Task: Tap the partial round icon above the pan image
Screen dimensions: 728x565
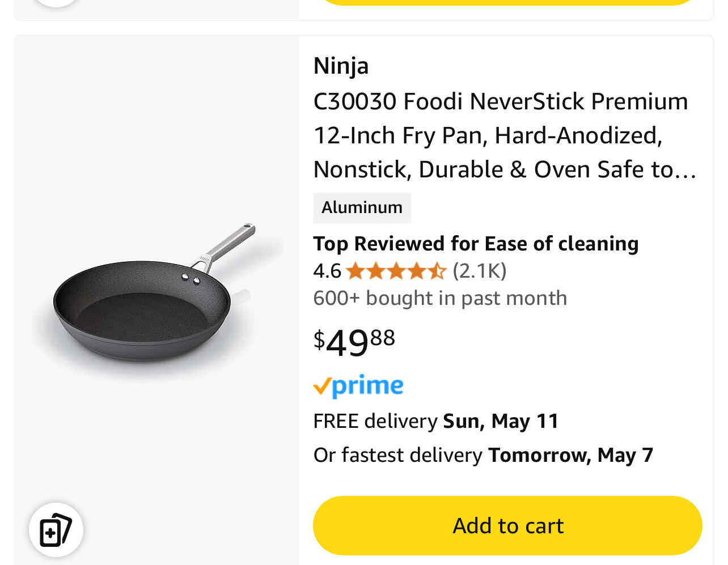Action: tap(56, 3)
